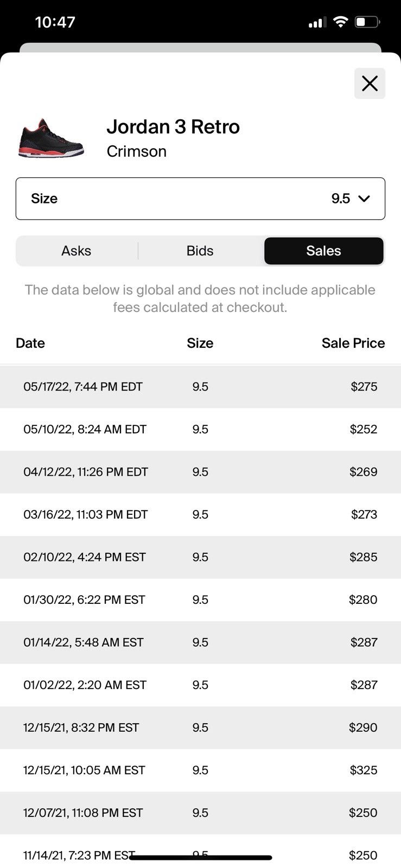Tap the Sale Price column header
Image resolution: width=401 pixels, height=868 pixels.
tap(353, 343)
